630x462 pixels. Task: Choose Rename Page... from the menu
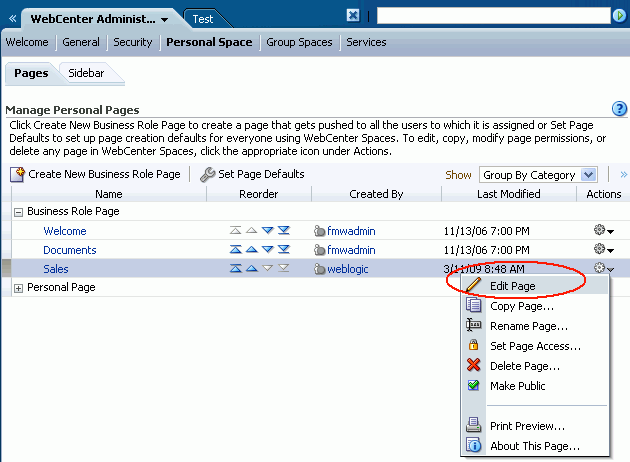534,326
